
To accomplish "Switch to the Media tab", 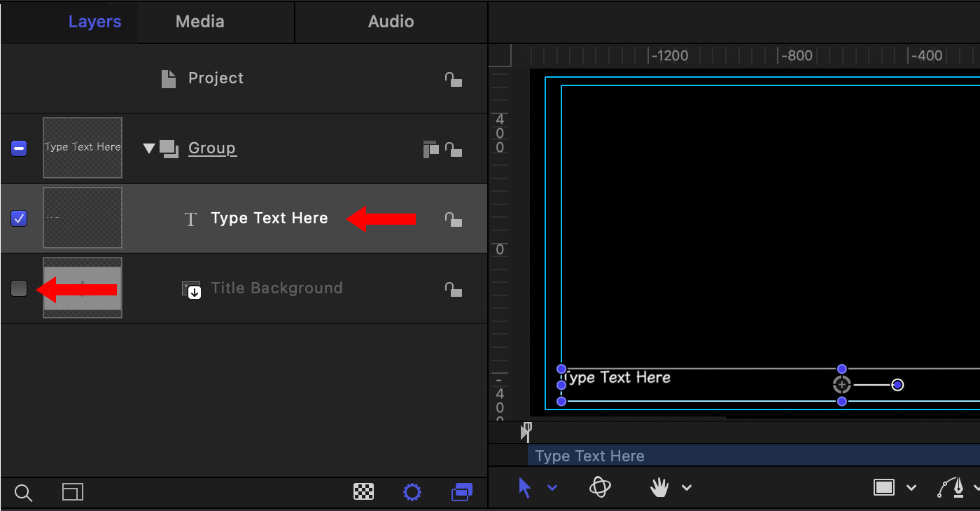I will pos(199,22).
